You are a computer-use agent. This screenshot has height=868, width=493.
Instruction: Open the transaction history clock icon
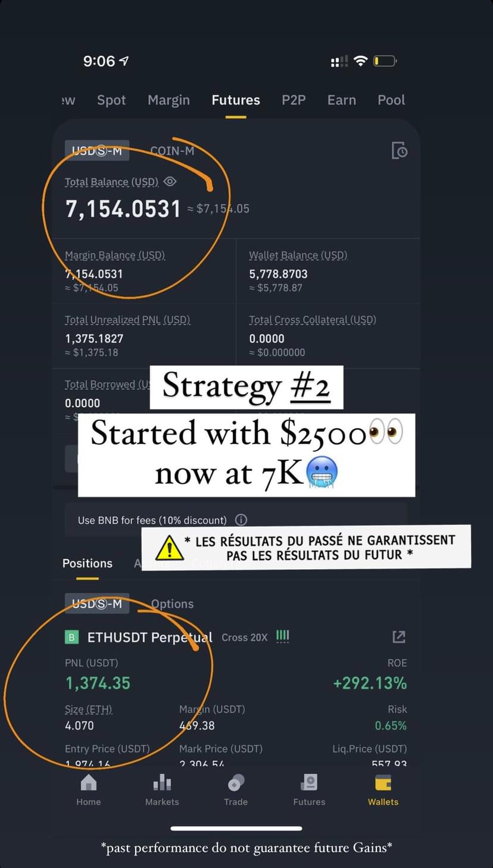click(400, 151)
